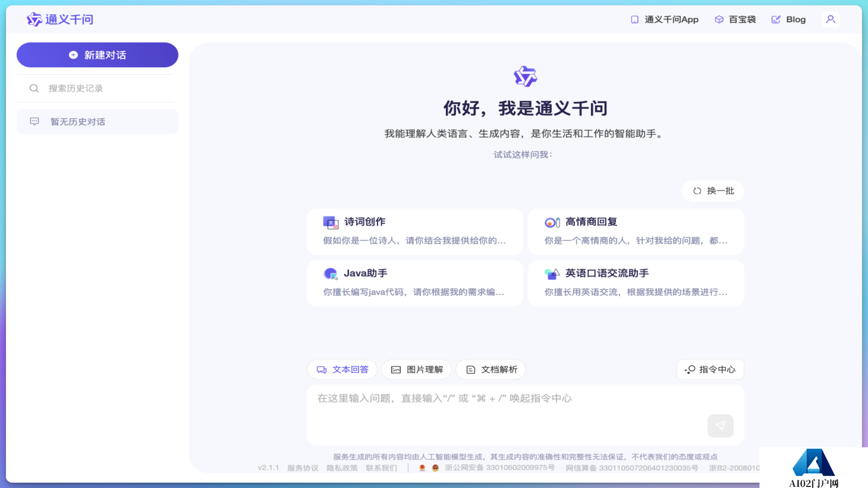Click the plus icon in 新建对话
868x488 pixels.
pyautogui.click(x=73, y=55)
